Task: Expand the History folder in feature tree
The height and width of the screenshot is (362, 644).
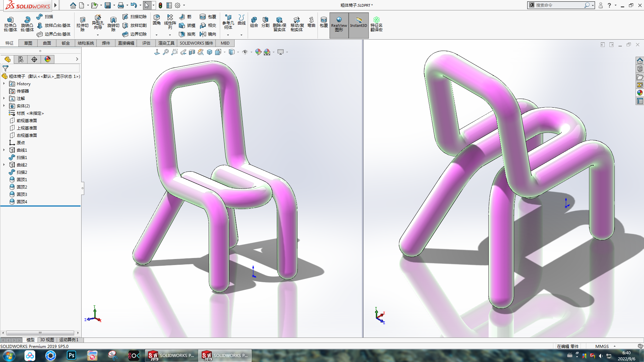Action: coord(4,84)
